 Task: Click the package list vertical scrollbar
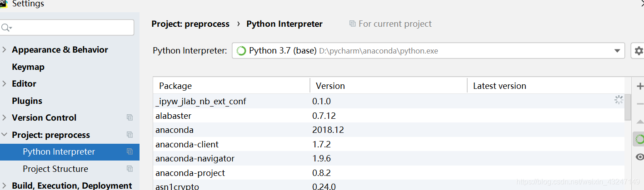coord(628,107)
